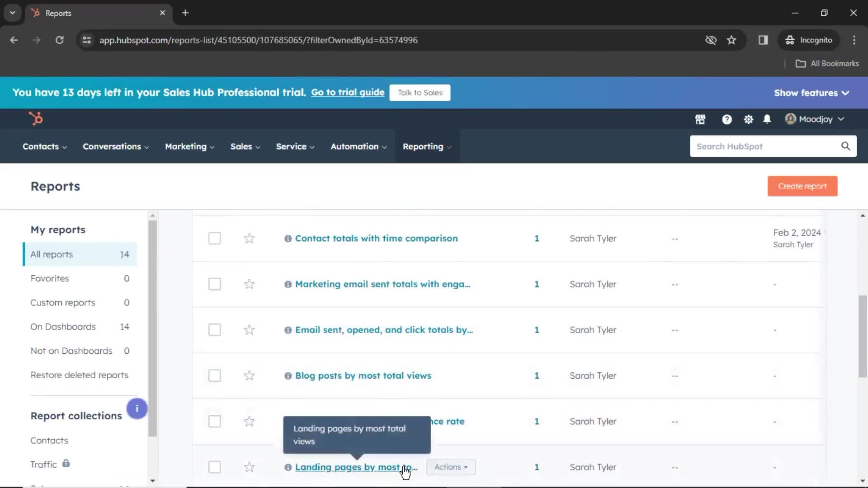Open Landing pages by most total views report
868x488 pixels.
point(356,467)
